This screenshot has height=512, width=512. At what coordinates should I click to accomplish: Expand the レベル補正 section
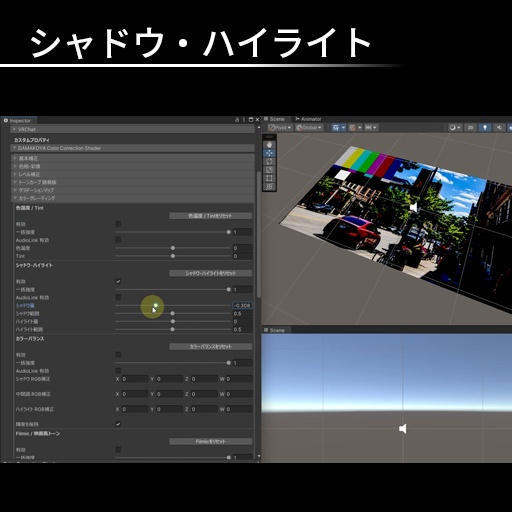click(x=133, y=174)
